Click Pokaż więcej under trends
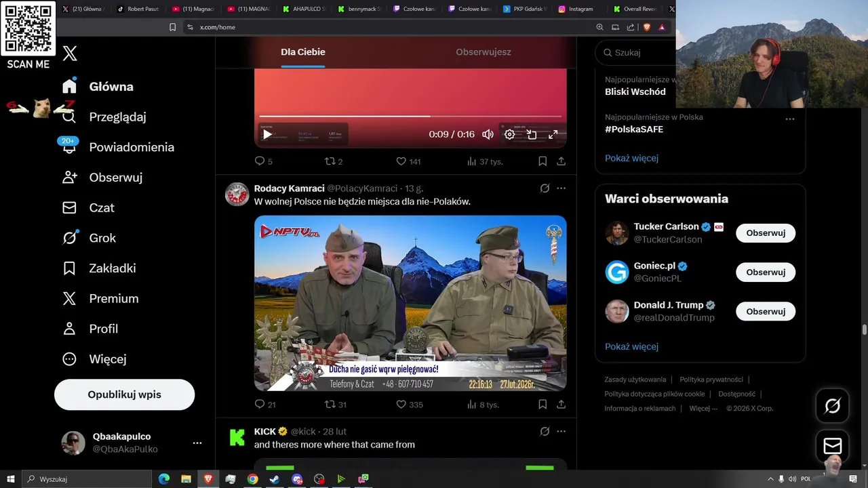This screenshot has width=868, height=488. coord(631,158)
